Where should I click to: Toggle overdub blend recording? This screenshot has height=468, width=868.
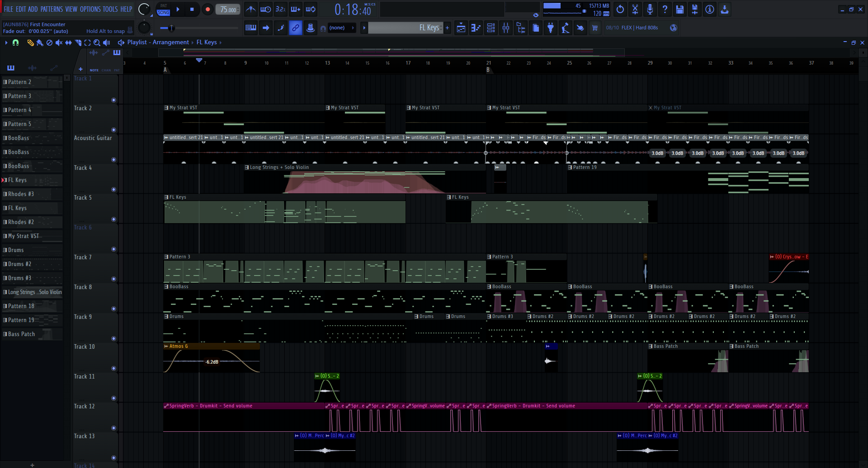tap(296, 9)
